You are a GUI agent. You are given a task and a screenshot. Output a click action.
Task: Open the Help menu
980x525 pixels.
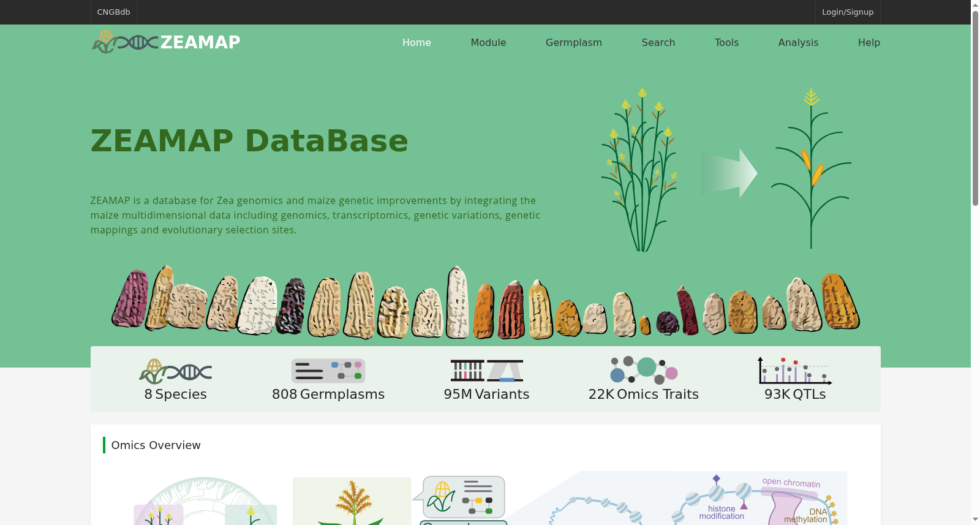(x=869, y=42)
